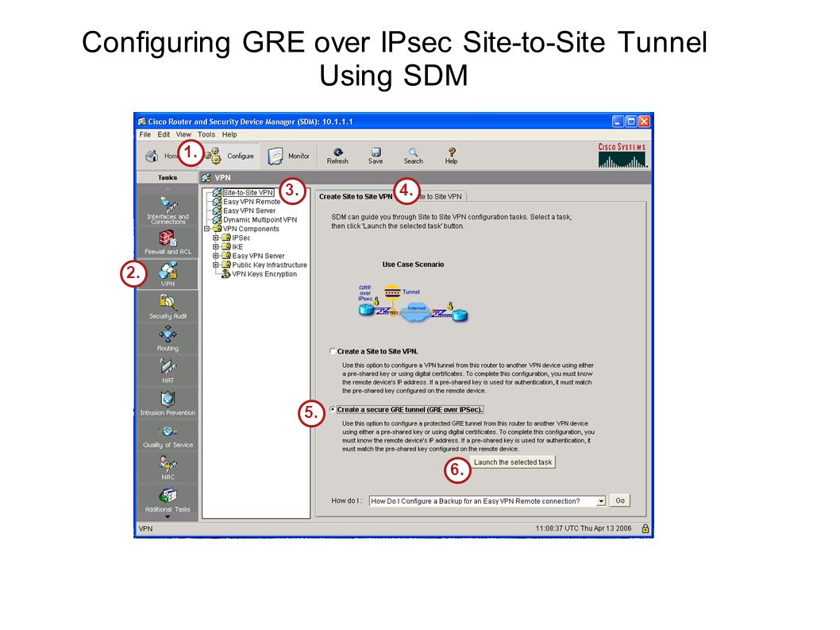Maximize the SDM window
The image size is (840, 630).
pyautogui.click(x=631, y=122)
